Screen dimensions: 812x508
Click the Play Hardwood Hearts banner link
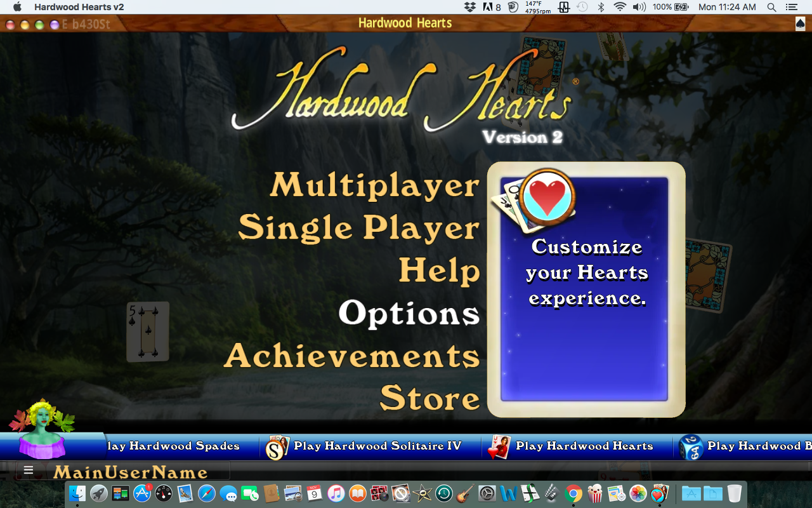584,446
